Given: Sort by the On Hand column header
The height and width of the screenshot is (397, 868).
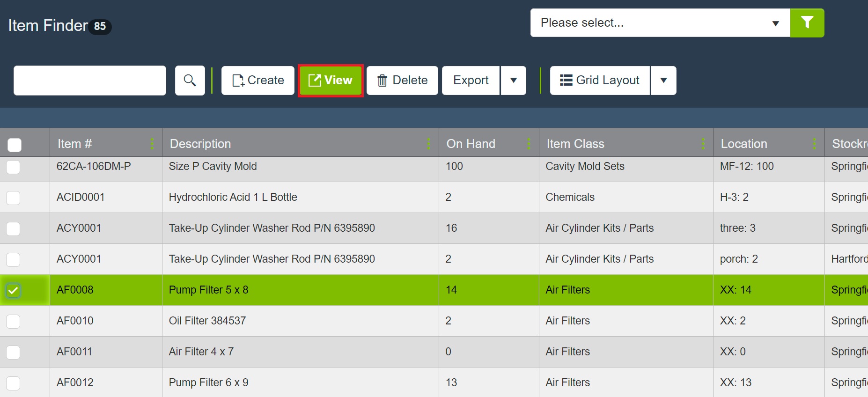Looking at the screenshot, I should (x=471, y=144).
